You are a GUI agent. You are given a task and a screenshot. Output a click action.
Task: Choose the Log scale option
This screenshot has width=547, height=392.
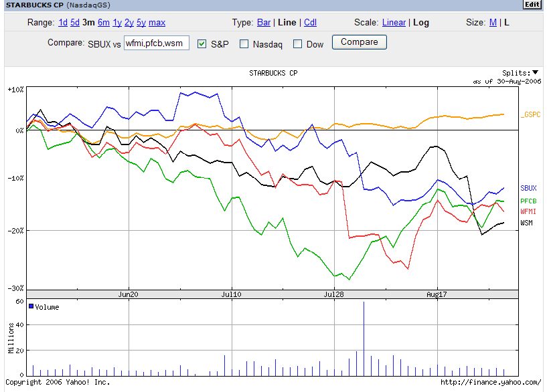421,23
